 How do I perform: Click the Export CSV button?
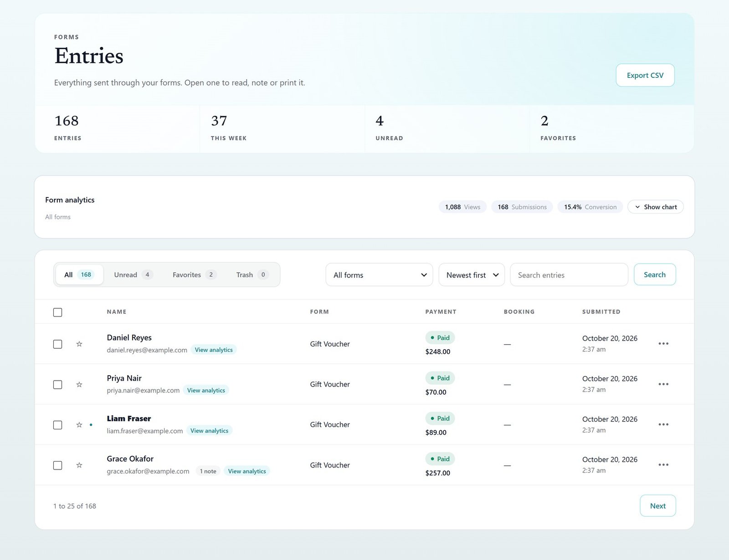tap(645, 75)
